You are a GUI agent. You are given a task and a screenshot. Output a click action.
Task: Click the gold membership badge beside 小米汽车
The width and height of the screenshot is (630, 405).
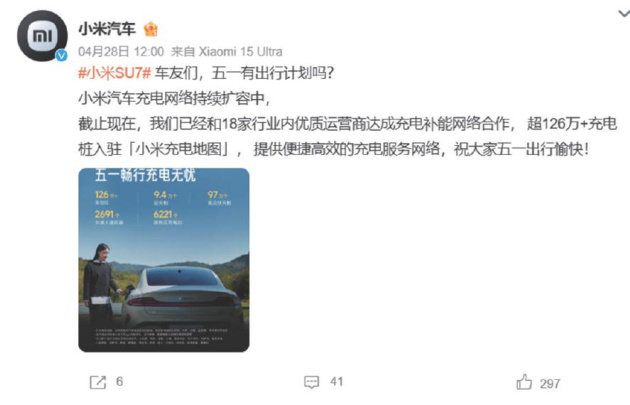pyautogui.click(x=151, y=29)
